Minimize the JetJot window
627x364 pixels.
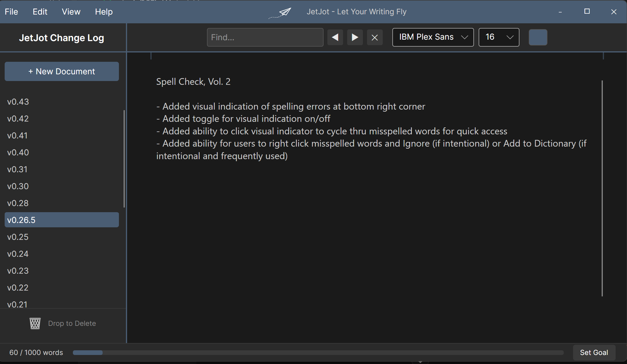[560, 12]
